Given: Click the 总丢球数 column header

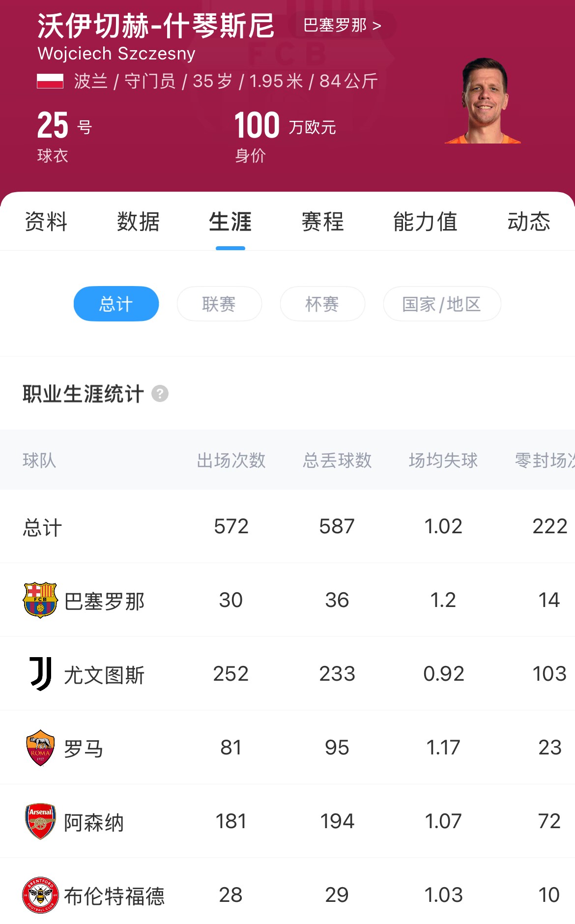Looking at the screenshot, I should click(x=337, y=461).
